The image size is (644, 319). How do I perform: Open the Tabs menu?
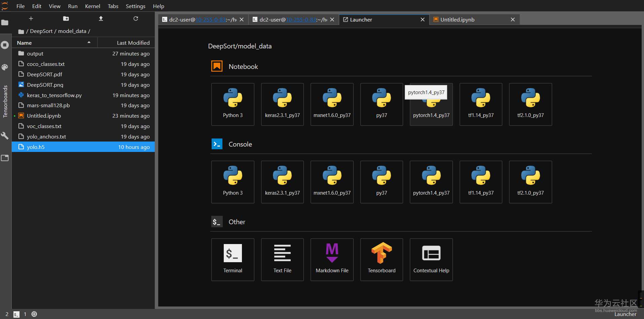113,6
